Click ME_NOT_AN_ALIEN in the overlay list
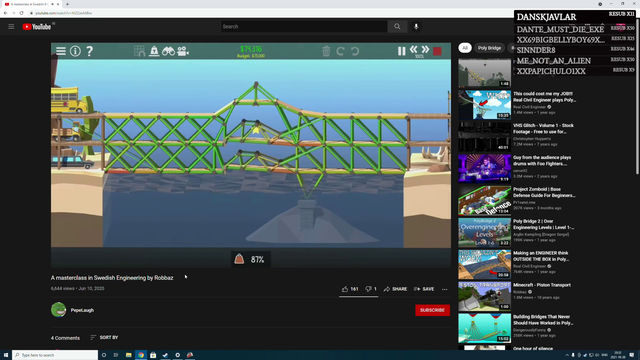This screenshot has height=360, width=640. coord(553,61)
